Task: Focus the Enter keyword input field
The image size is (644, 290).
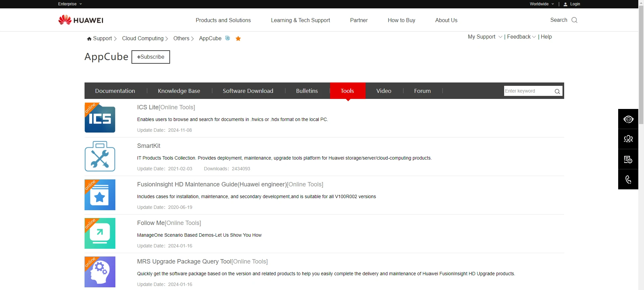Action: point(529,91)
